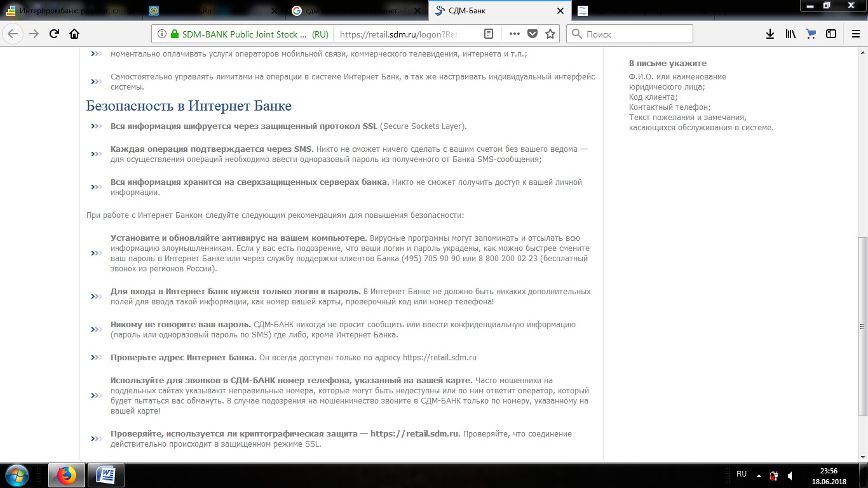Click the green padlock security icon
Viewport: 868px width, 488px height.
[174, 34]
